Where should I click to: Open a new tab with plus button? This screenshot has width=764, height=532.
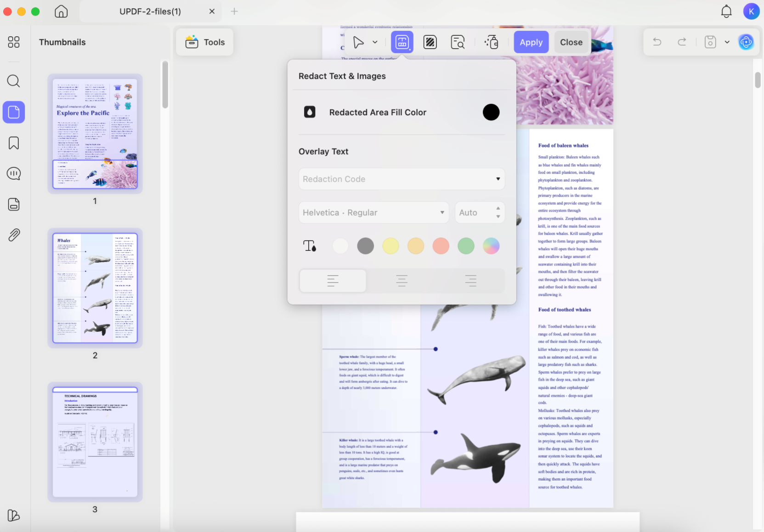click(x=234, y=11)
